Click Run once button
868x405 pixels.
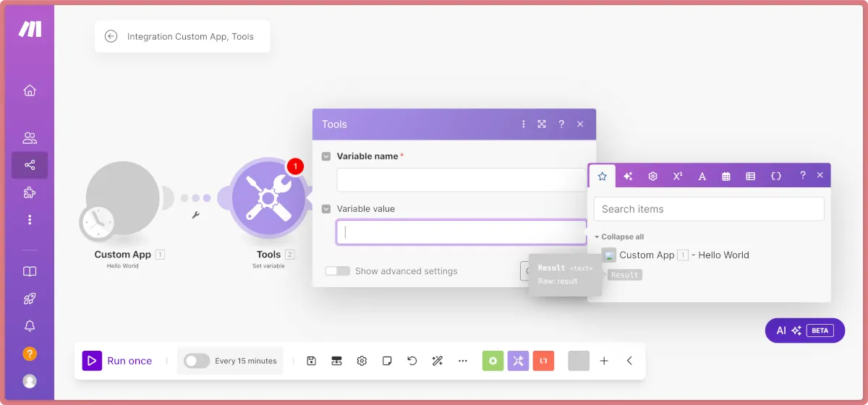(x=117, y=361)
